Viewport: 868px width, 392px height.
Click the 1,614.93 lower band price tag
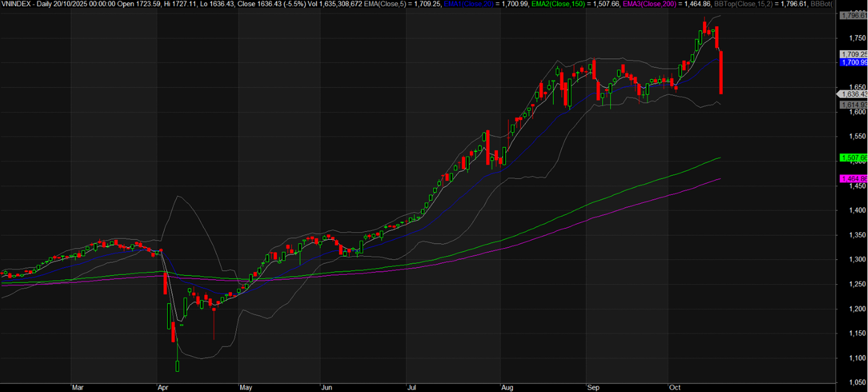pos(853,104)
